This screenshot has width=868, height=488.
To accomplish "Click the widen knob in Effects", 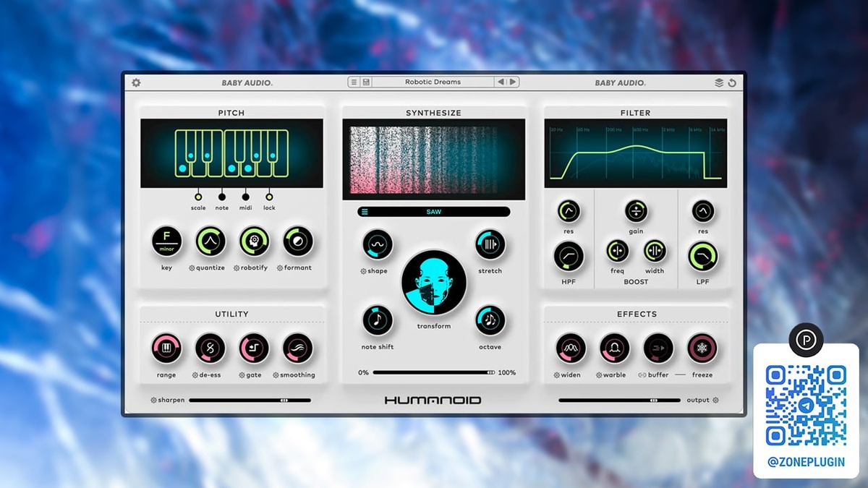I will point(571,348).
